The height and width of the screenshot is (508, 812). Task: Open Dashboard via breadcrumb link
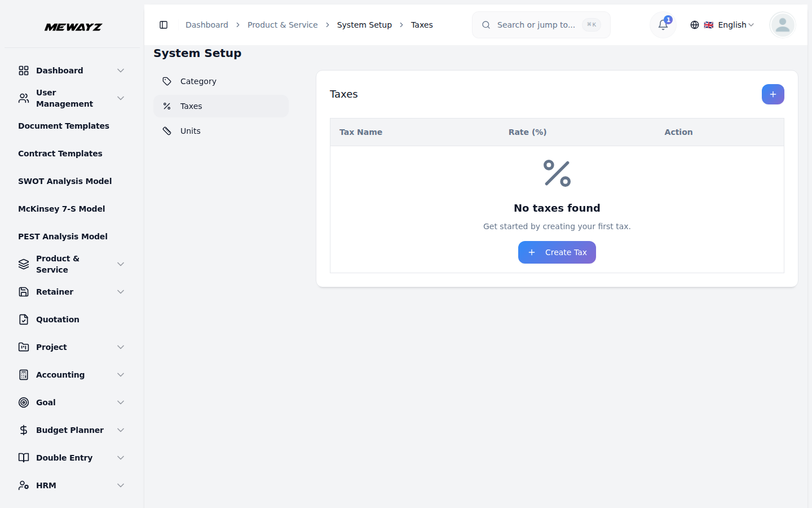click(x=206, y=25)
